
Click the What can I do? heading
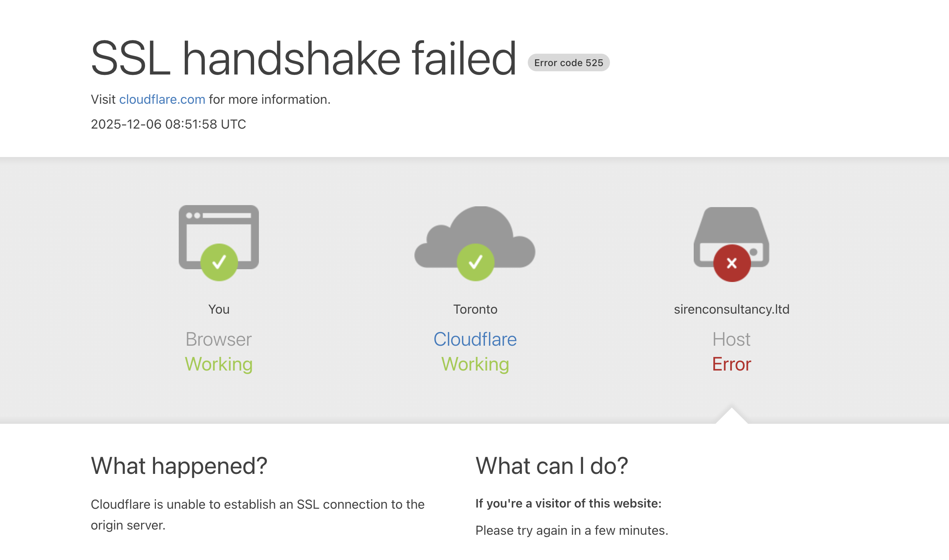pos(551,466)
